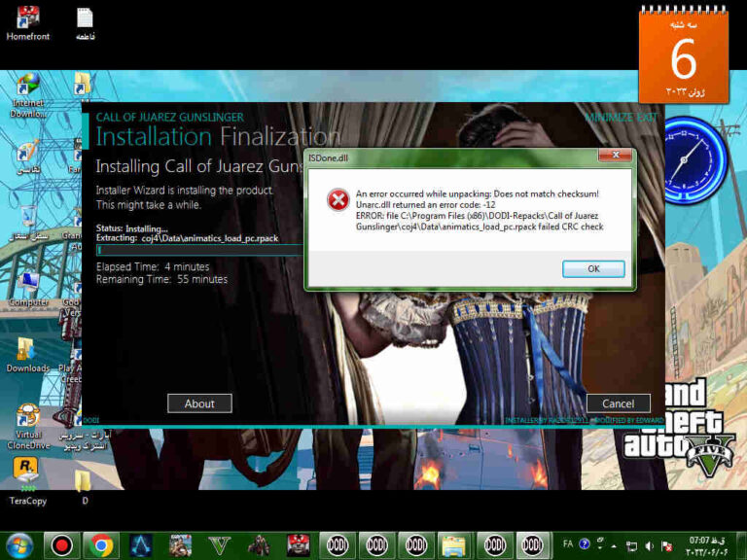
Task: Open the installer's About button
Action: tap(199, 403)
